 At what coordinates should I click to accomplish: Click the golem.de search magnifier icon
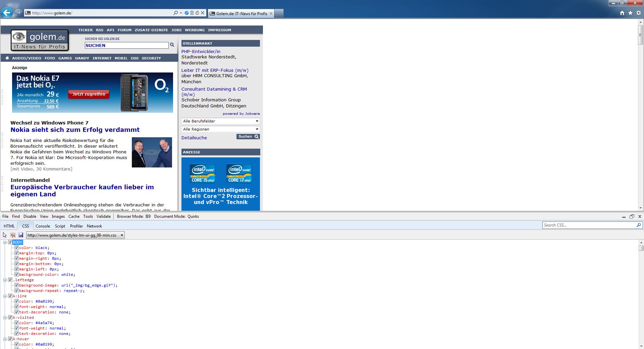pyautogui.click(x=172, y=45)
